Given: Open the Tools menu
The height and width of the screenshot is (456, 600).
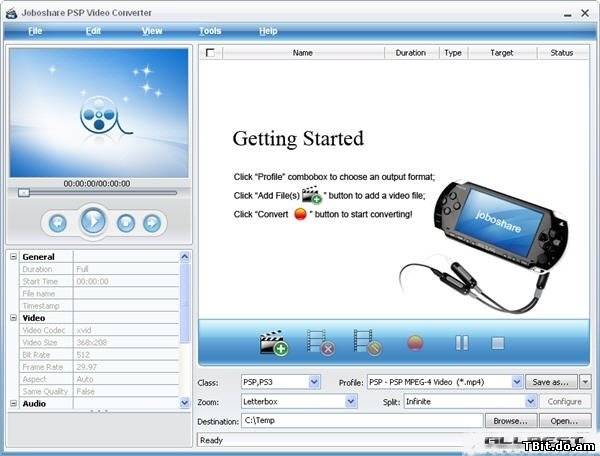Looking at the screenshot, I should [210, 31].
